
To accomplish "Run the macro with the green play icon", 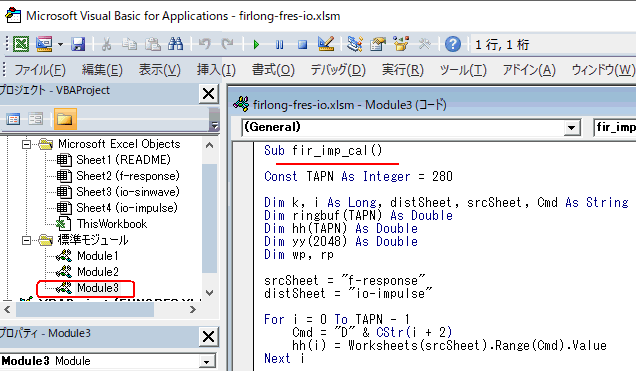I will point(256,44).
